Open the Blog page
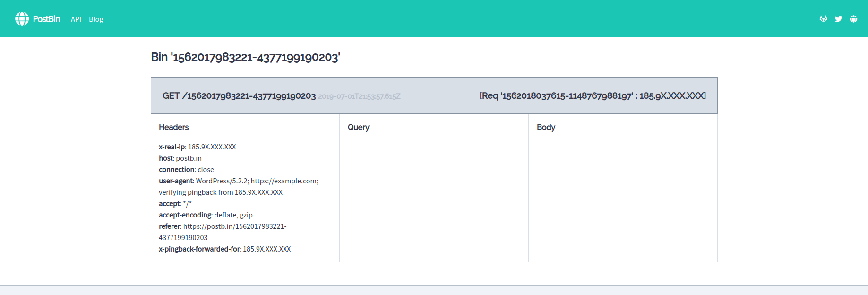 [x=96, y=19]
